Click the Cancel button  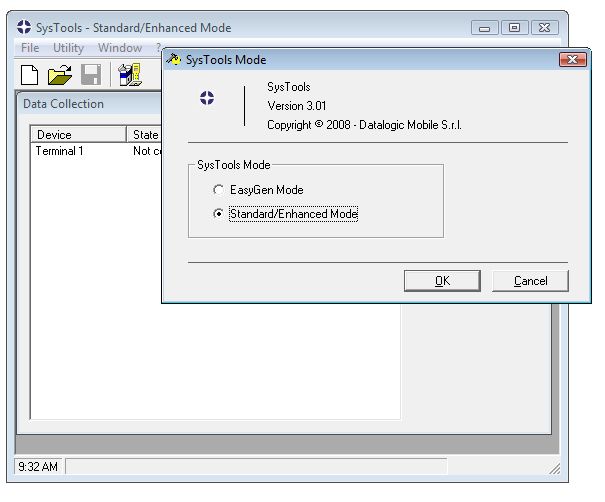(530, 281)
